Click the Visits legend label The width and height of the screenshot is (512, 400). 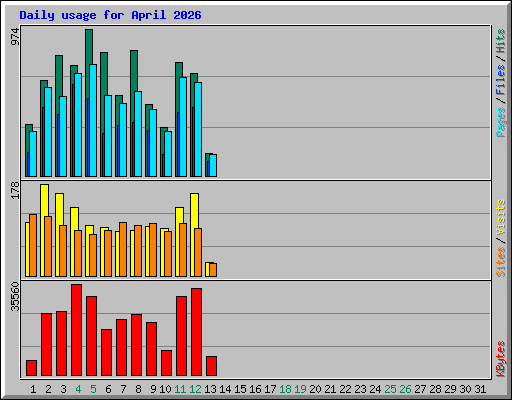tap(501, 217)
